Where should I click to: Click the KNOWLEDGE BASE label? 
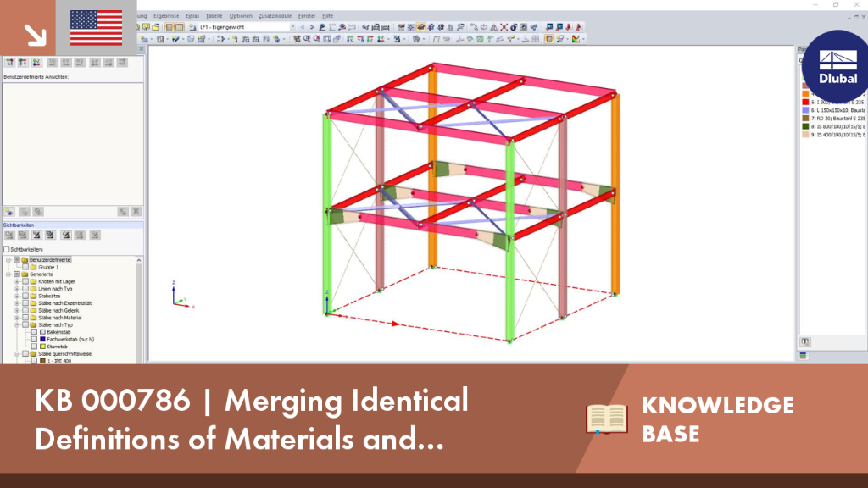(717, 419)
